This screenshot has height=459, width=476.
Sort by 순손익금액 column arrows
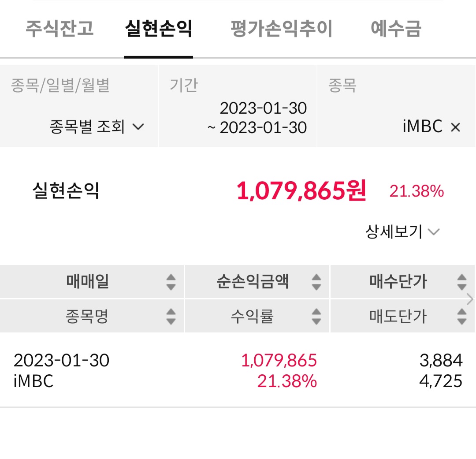[x=316, y=282]
